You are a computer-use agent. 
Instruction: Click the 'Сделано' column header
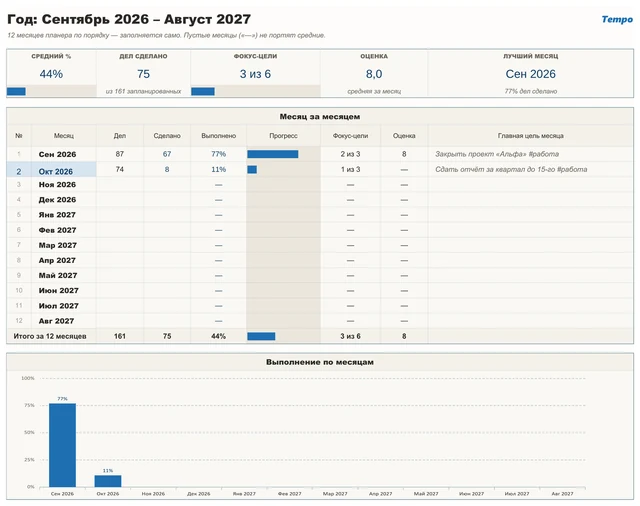point(167,135)
